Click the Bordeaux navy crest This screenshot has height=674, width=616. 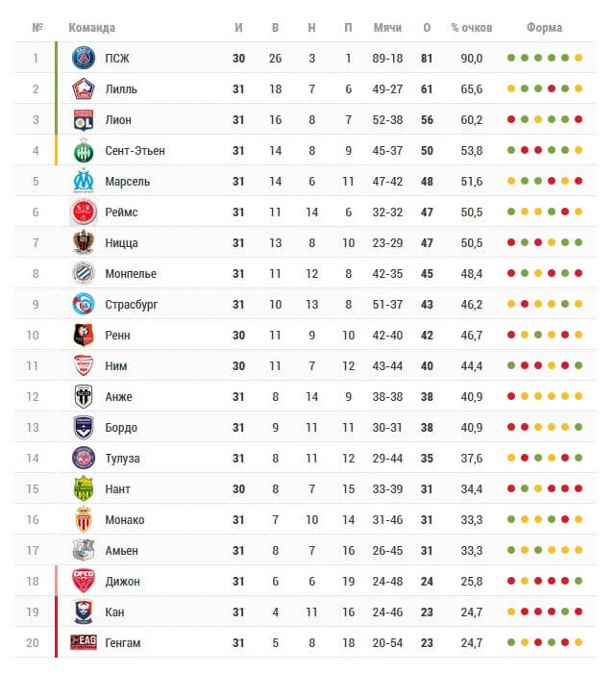click(x=84, y=427)
